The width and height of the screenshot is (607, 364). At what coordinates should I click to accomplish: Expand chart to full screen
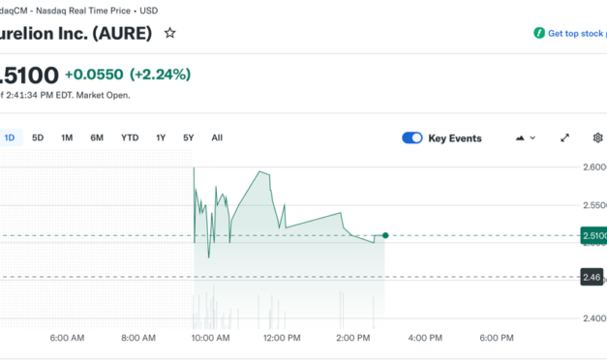(564, 137)
